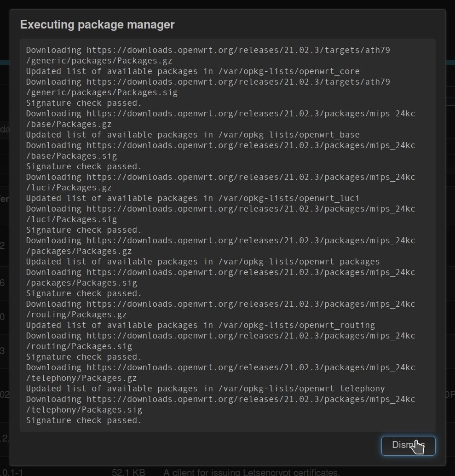Select the /telephony/Packages.gz path line

pos(81,378)
